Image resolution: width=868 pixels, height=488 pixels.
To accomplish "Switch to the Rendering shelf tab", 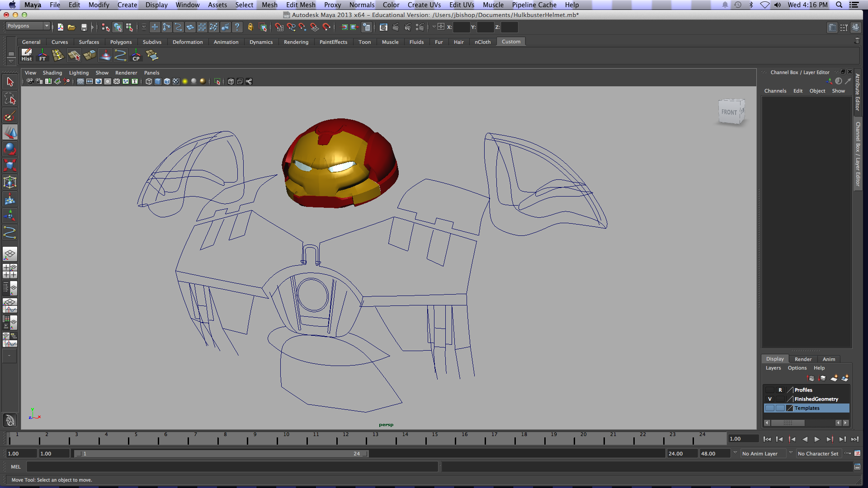I will point(296,42).
